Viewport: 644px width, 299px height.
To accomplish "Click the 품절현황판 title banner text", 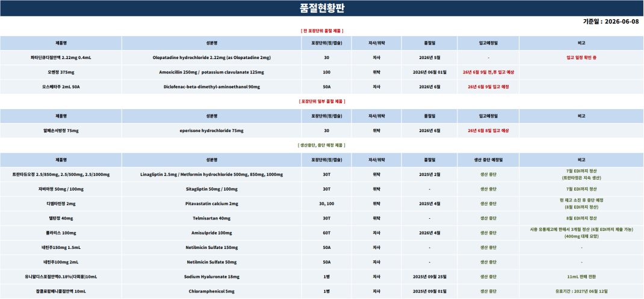I will pos(322,8).
